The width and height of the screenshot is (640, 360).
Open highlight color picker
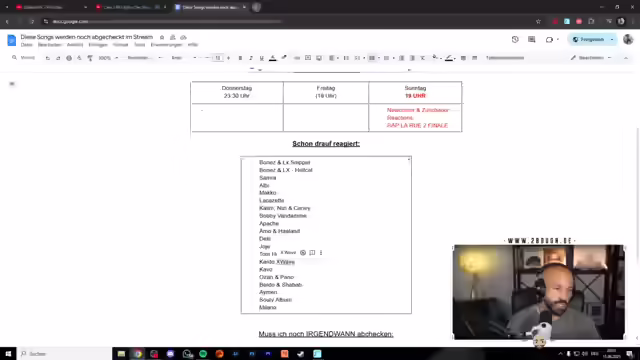tap(284, 58)
